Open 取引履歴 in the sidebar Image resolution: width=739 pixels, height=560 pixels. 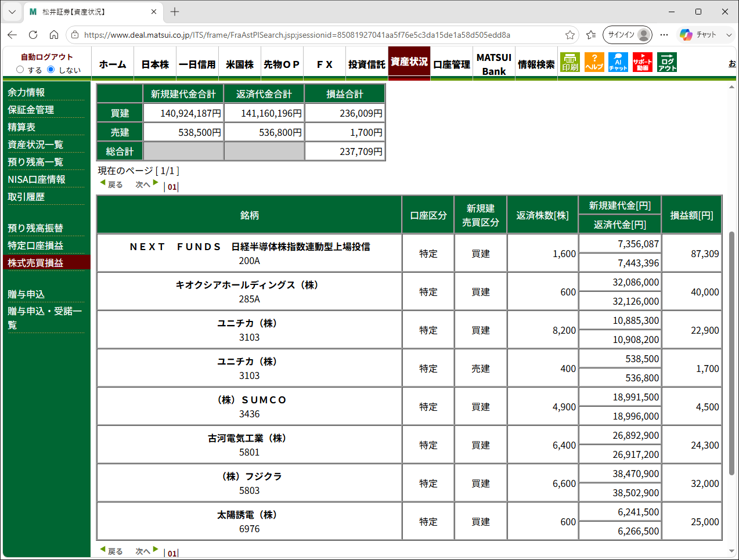(x=26, y=197)
